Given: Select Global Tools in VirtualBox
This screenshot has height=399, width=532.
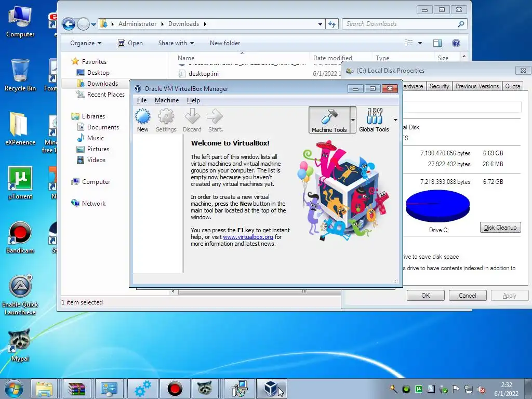Looking at the screenshot, I should click(374, 120).
